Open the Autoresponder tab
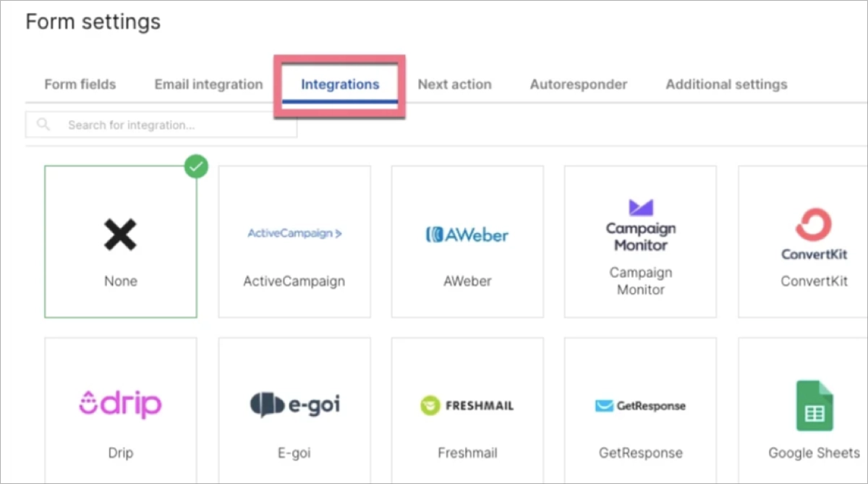This screenshot has height=484, width=868. pyautogui.click(x=578, y=84)
